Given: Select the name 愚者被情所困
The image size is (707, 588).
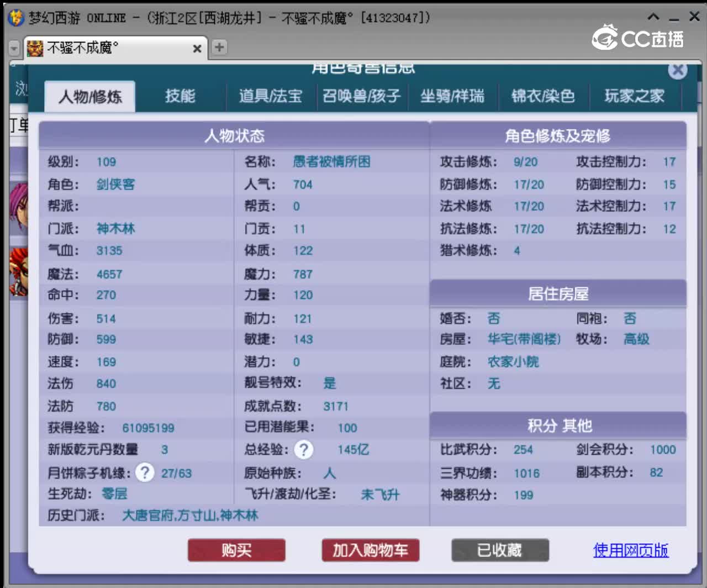Looking at the screenshot, I should (331, 162).
